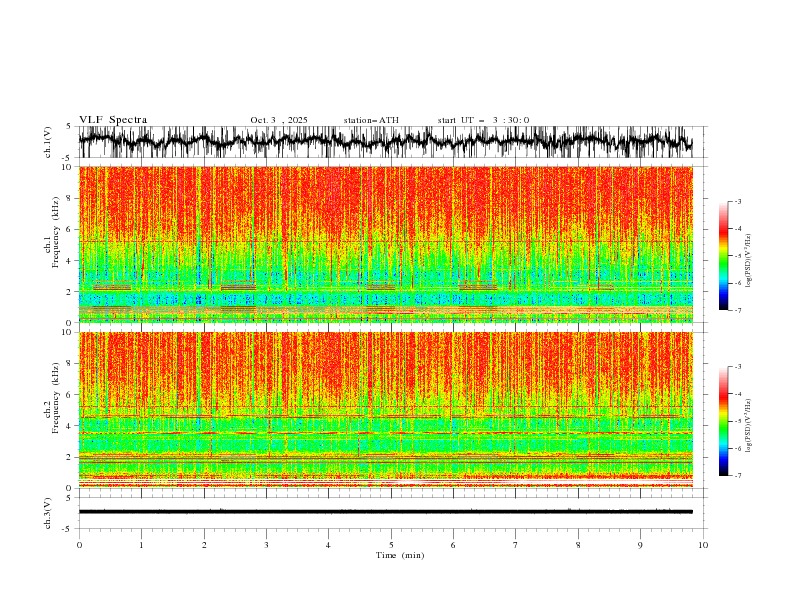Click ch.1 spectrogram frequency tick "2"

coord(70,292)
